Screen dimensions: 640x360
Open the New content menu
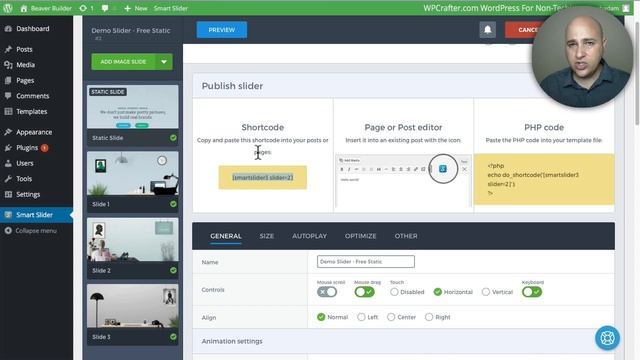[x=136, y=8]
